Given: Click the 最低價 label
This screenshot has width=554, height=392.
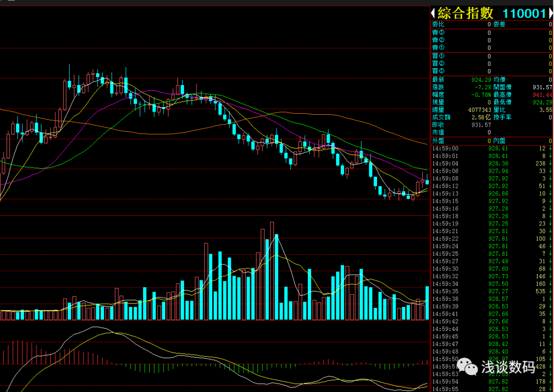Looking at the screenshot, I should (x=502, y=102).
